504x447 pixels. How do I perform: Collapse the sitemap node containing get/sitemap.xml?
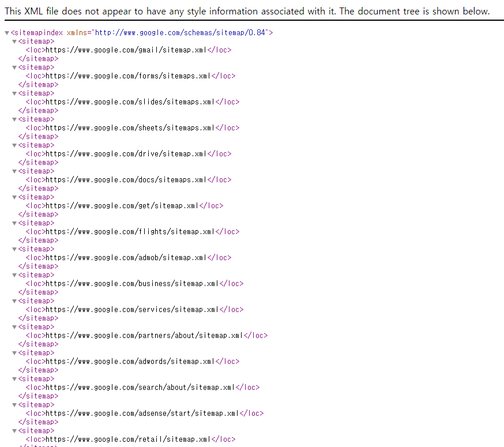tap(14, 197)
